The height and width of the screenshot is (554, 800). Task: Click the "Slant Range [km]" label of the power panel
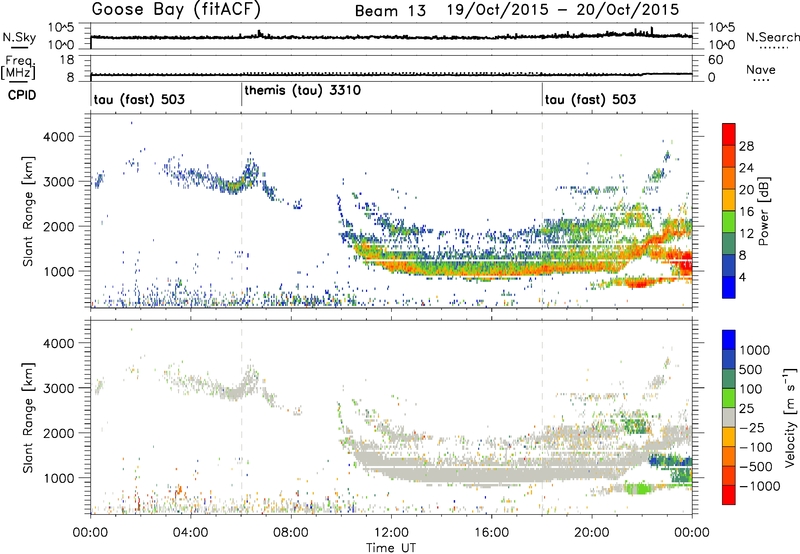[28, 211]
